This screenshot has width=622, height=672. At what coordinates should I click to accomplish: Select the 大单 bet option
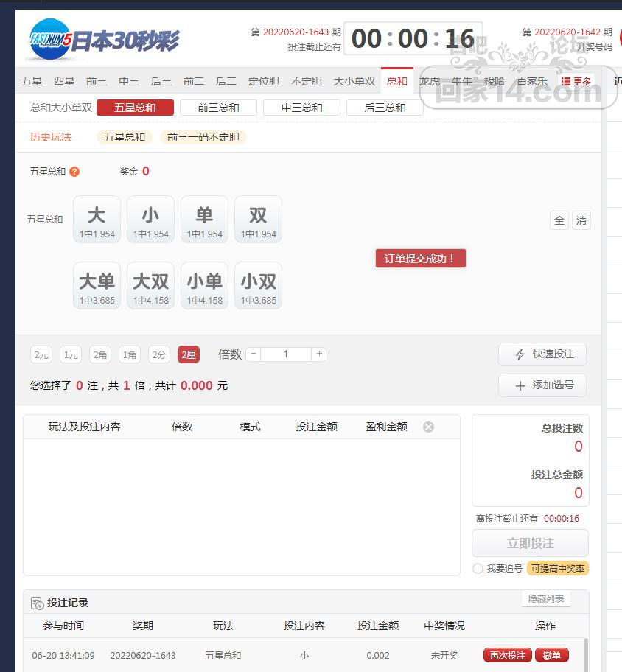(x=97, y=285)
